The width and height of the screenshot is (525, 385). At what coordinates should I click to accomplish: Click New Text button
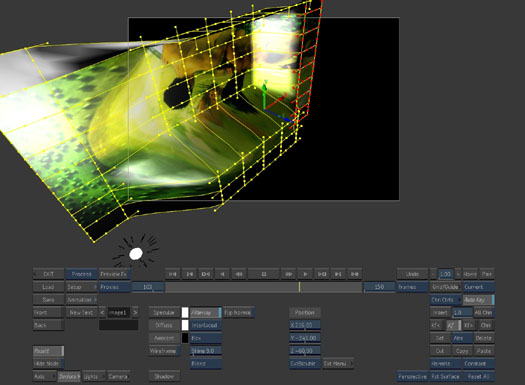tap(81, 313)
